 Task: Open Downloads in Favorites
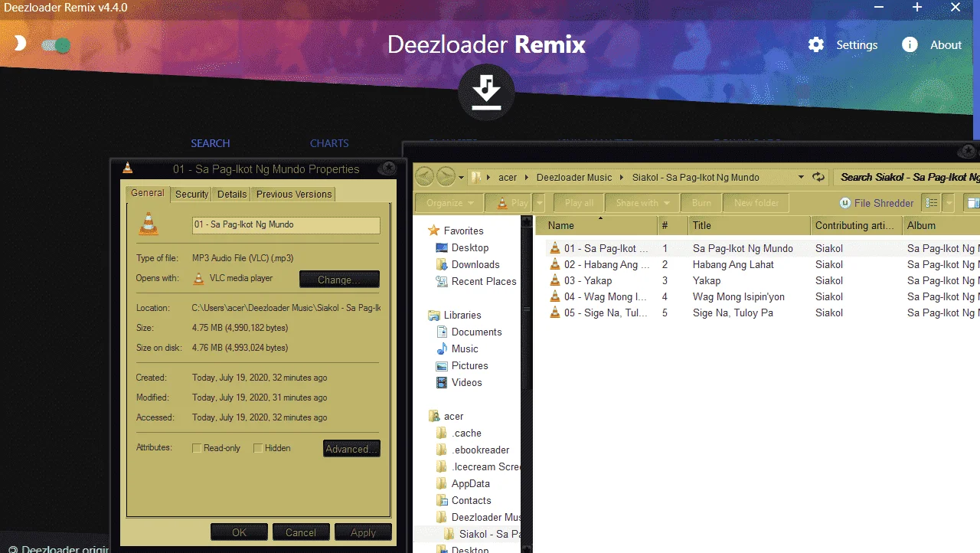475,264
